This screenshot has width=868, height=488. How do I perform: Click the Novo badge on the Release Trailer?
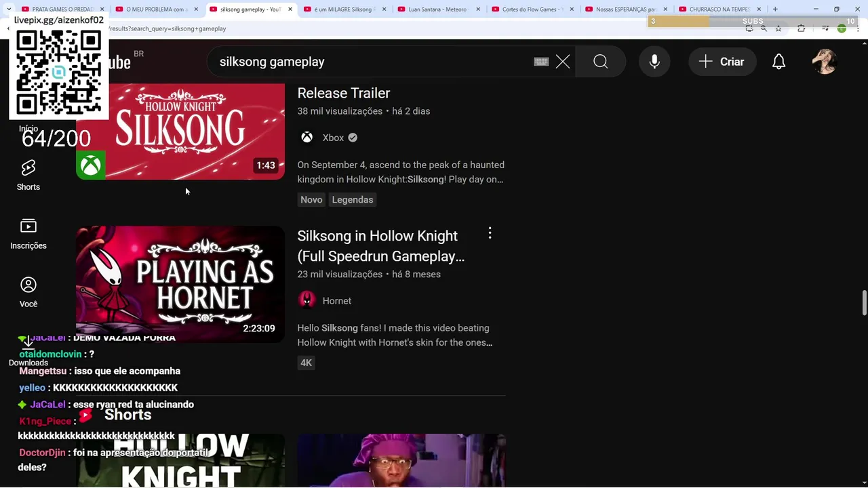[311, 199]
